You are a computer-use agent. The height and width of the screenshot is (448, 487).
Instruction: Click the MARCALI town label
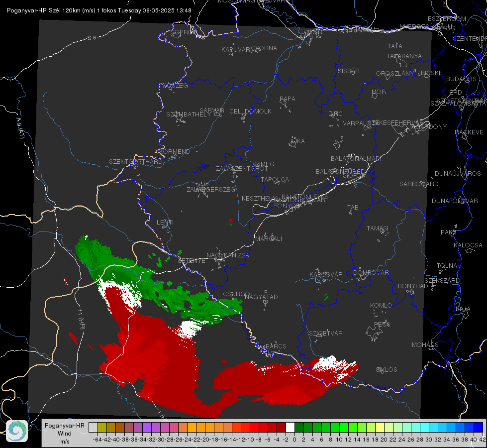tap(269, 239)
